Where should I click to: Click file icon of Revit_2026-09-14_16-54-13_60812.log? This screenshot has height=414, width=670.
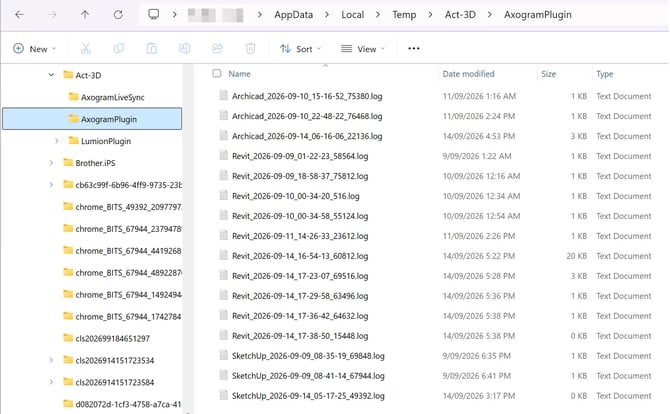click(x=223, y=255)
